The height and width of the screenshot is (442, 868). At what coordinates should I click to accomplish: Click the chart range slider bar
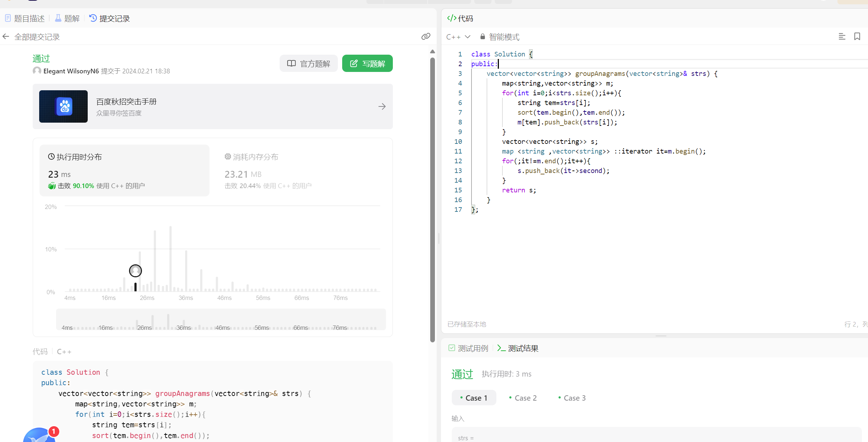221,319
